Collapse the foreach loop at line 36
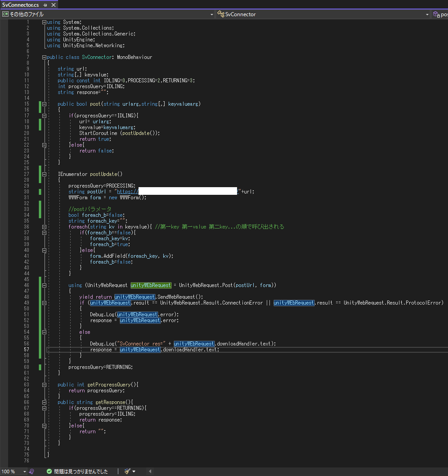Viewport: 448px width, 476px height. 45,227
